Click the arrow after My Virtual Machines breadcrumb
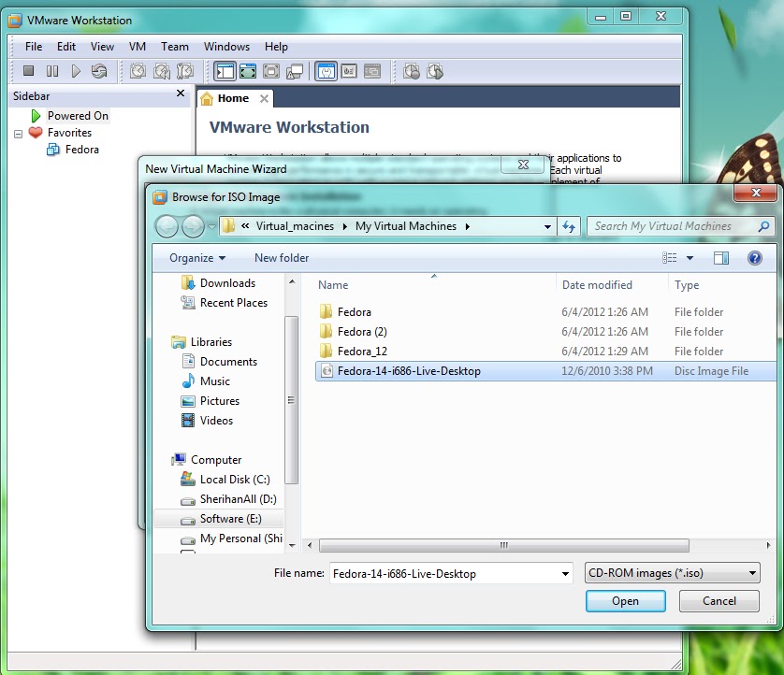This screenshot has width=784, height=675. 468,226
